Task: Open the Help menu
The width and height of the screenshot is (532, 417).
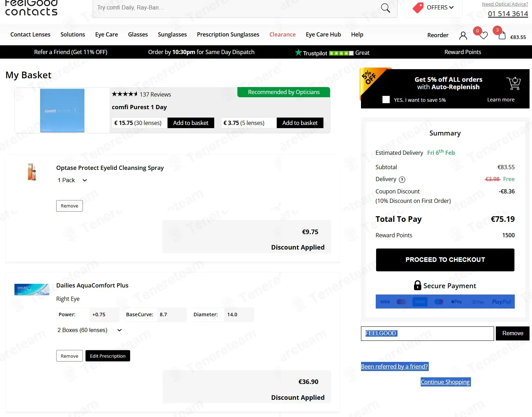Action: tap(357, 34)
